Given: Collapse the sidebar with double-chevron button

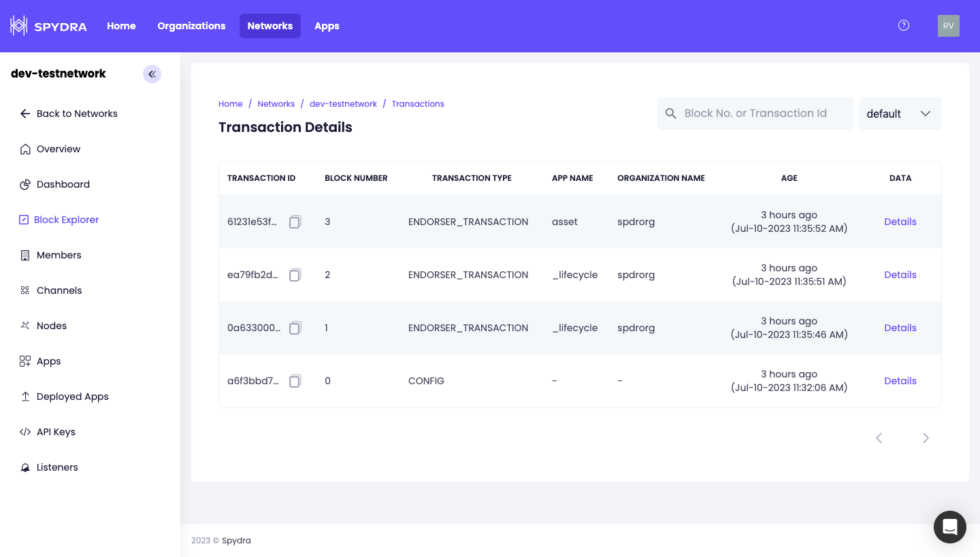Looking at the screenshot, I should pos(152,74).
